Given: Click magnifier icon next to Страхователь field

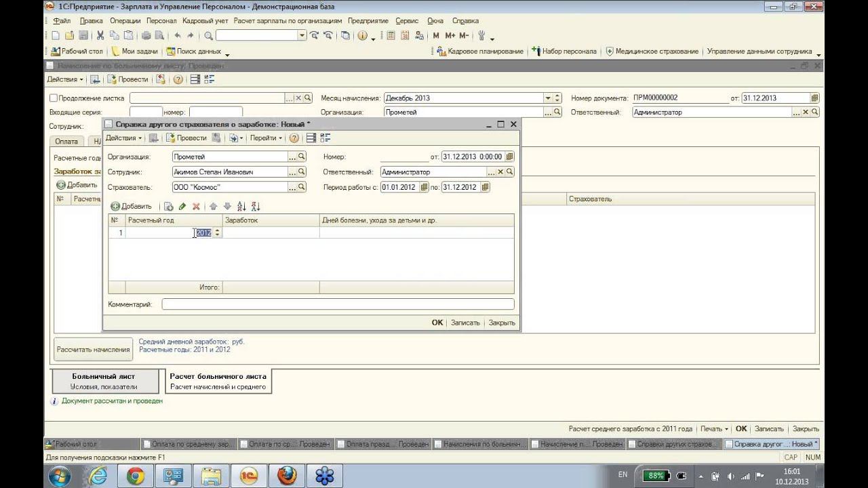Looking at the screenshot, I should click(302, 187).
